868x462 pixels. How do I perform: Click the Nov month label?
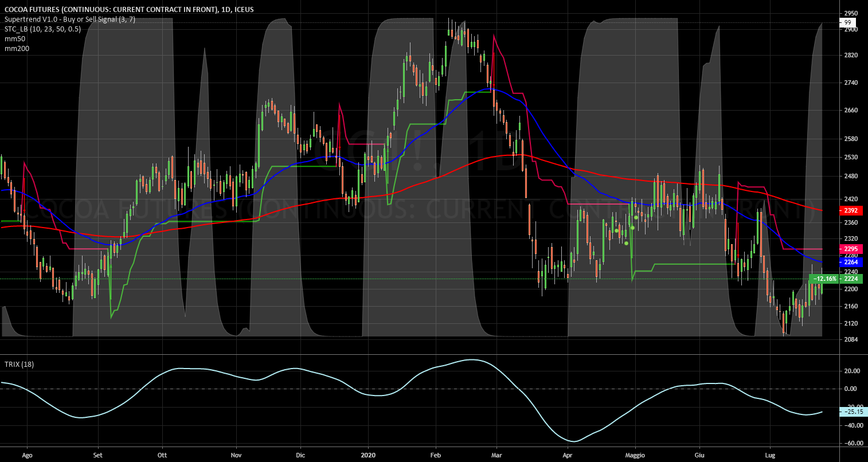coord(236,456)
